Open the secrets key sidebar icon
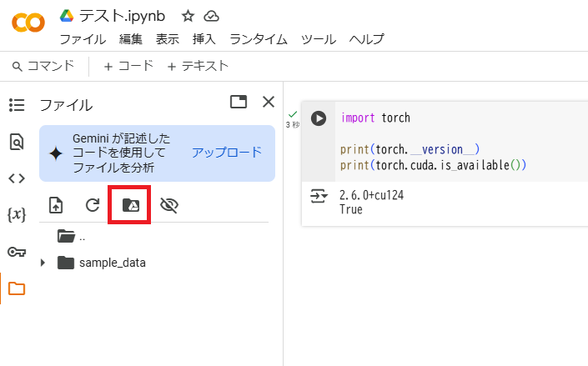Viewport: 588px width, 366px height. coord(17,252)
